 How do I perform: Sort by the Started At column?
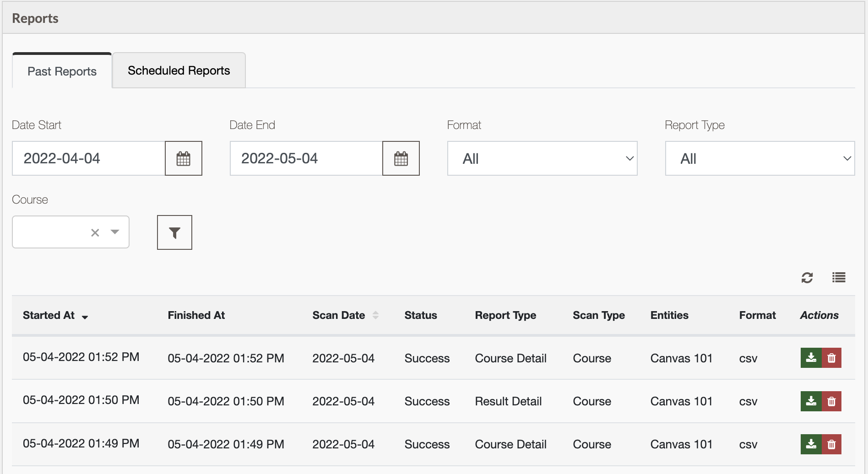55,315
